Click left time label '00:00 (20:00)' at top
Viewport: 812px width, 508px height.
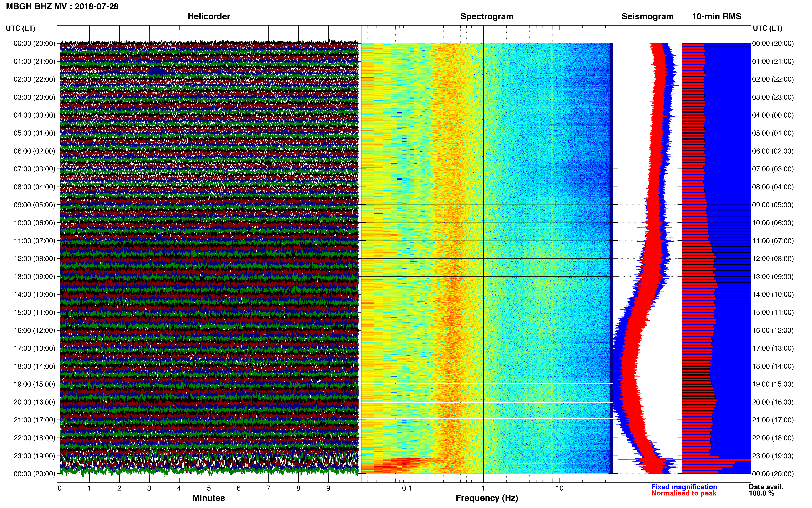click(x=34, y=43)
